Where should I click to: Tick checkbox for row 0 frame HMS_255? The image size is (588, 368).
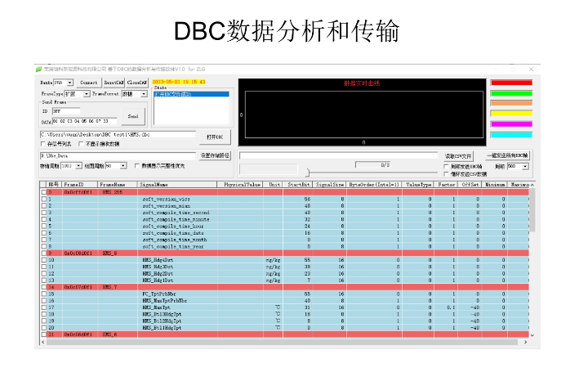point(43,192)
